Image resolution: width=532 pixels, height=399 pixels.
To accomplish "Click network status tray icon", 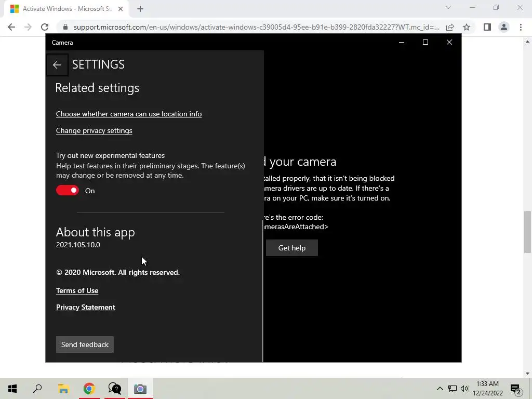I will pyautogui.click(x=453, y=389).
